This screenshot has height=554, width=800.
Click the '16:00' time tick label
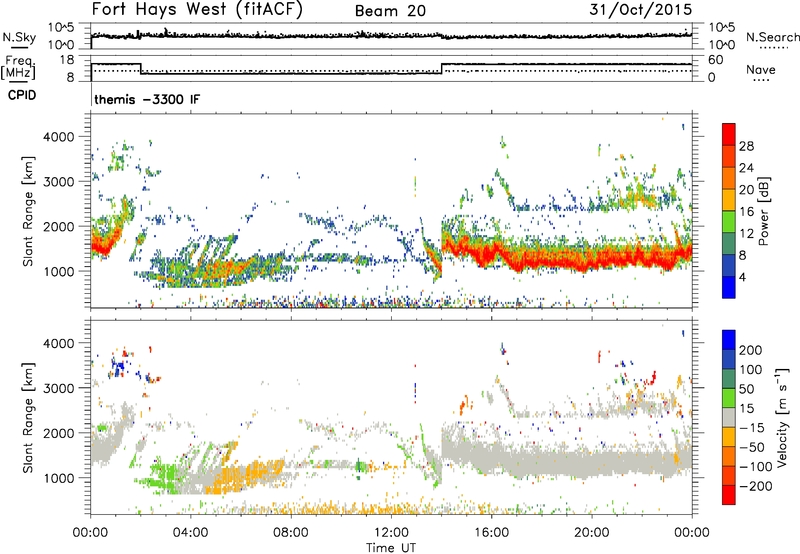point(491,533)
